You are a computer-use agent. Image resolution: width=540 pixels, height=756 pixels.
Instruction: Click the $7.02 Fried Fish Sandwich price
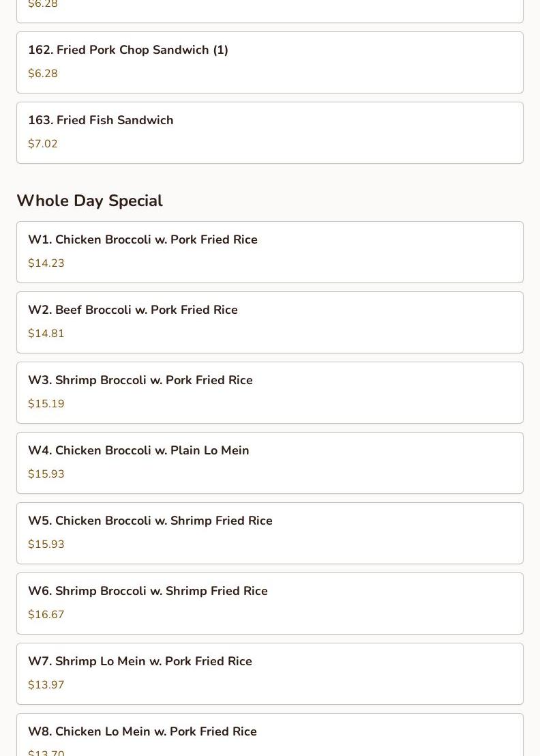click(43, 144)
